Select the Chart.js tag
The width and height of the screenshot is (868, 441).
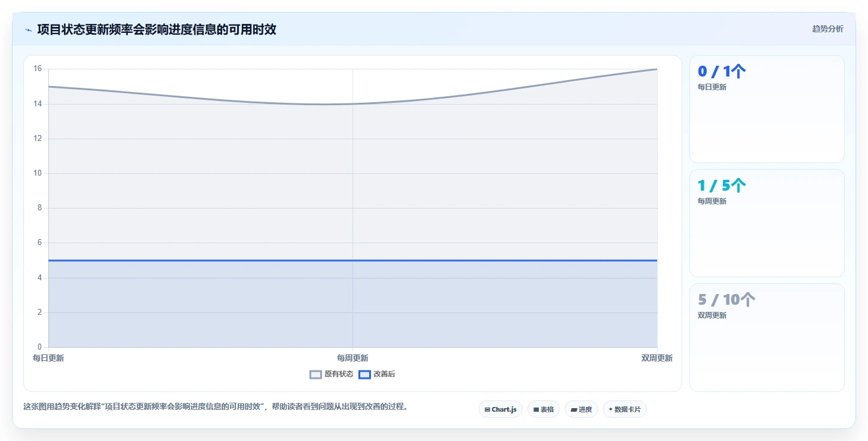(x=501, y=409)
